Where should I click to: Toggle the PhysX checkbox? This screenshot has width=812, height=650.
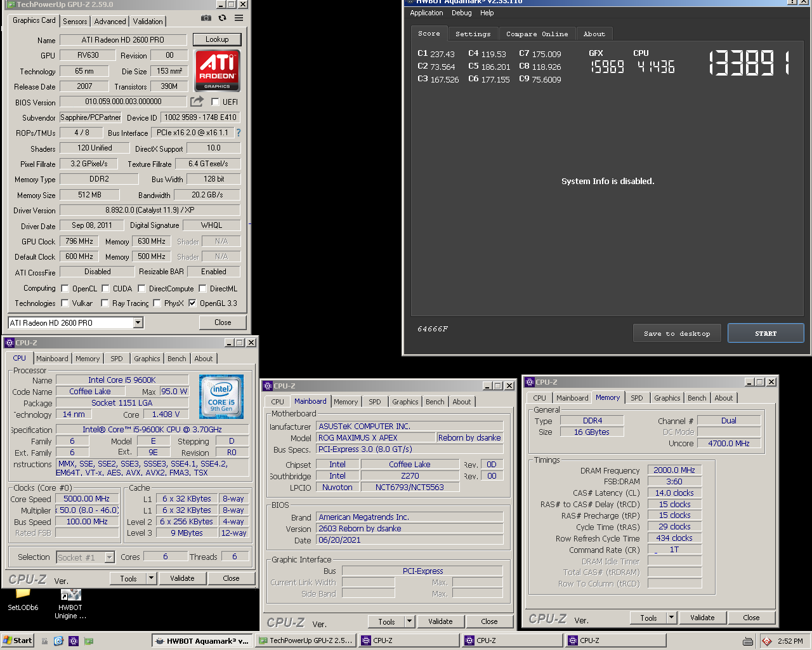coord(157,303)
